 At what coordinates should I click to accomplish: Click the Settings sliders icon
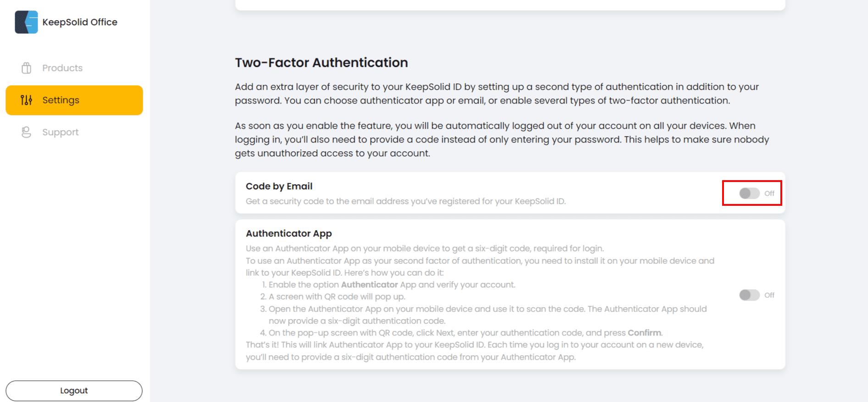click(x=27, y=100)
